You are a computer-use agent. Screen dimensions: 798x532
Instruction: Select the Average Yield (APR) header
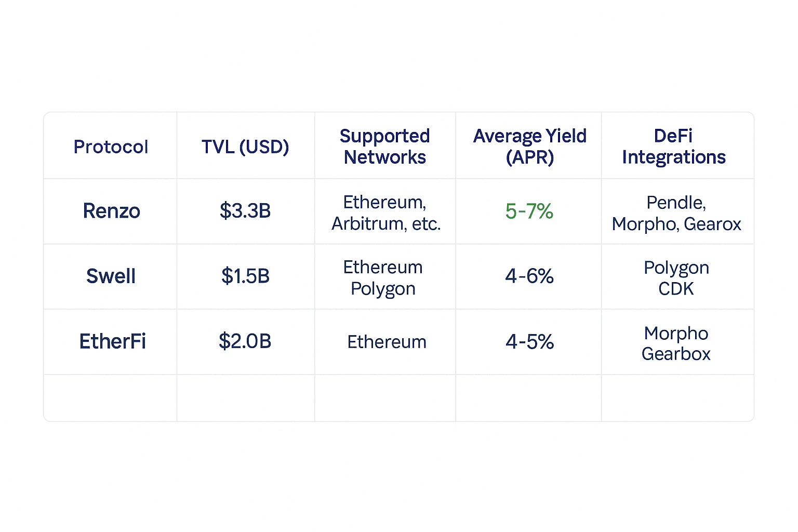pos(529,147)
